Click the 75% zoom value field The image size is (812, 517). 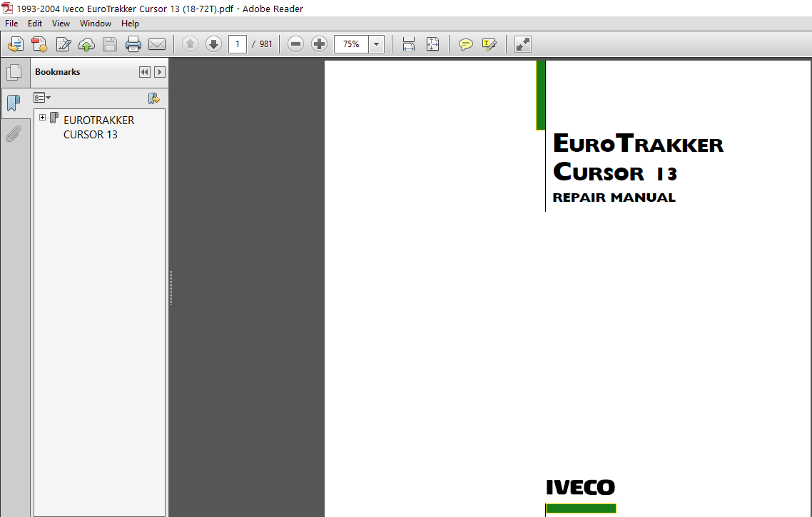(351, 44)
